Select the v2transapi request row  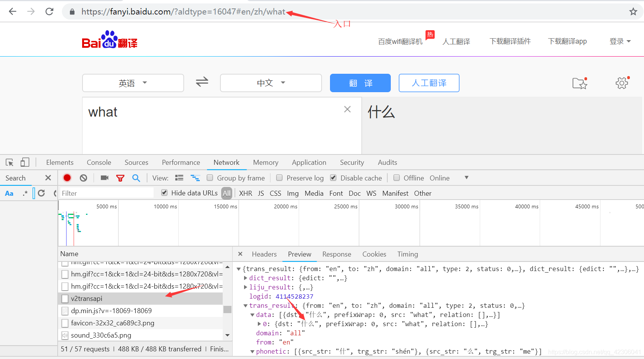point(141,299)
